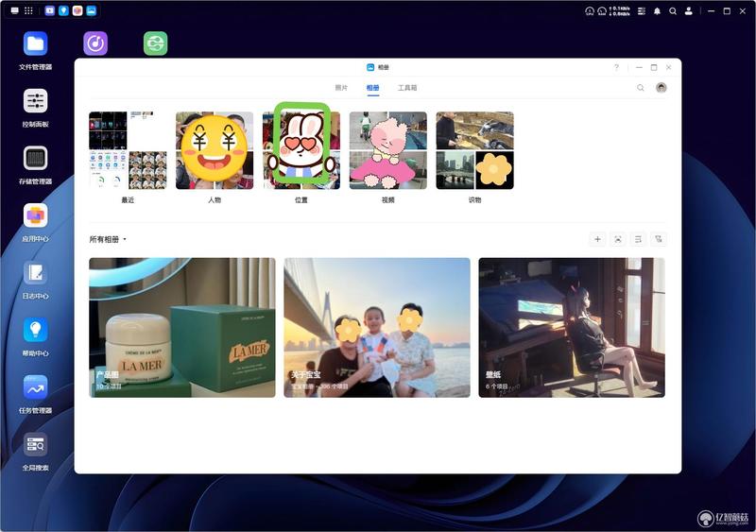The height and width of the screenshot is (532, 756).
Task: Switch to the blue lightbulb app in taskbar
Action: (x=63, y=10)
